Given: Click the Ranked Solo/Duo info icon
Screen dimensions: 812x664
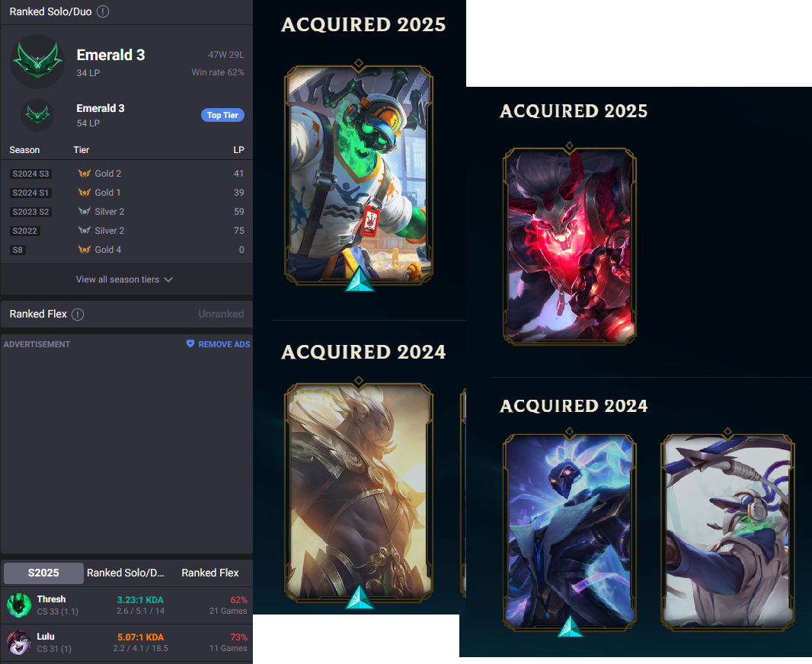Looking at the screenshot, I should (103, 11).
